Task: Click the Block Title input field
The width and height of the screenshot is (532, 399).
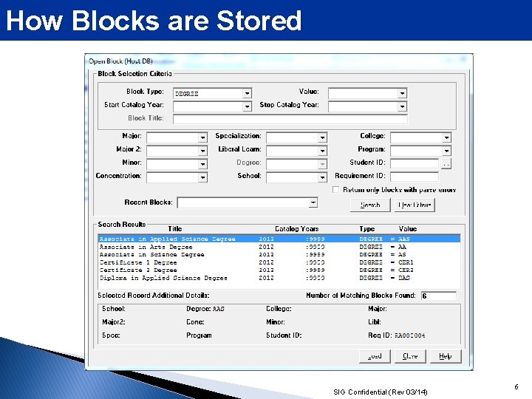Action: pyautogui.click(x=290, y=119)
